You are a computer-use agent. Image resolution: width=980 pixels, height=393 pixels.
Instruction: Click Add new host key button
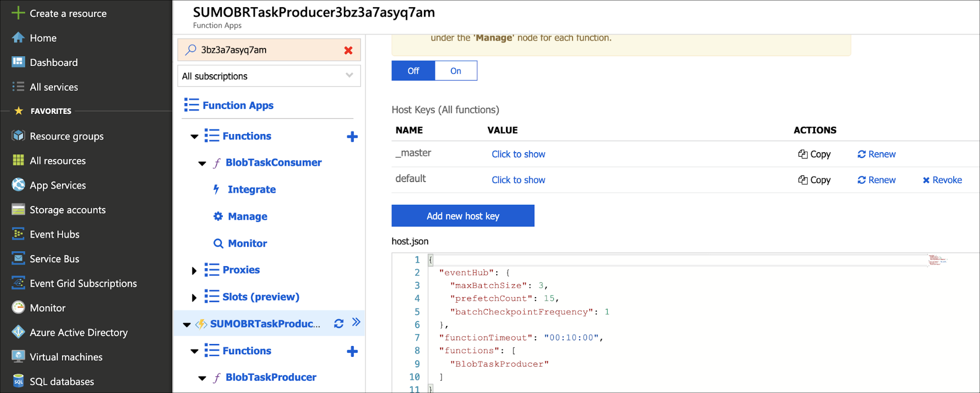(x=463, y=216)
